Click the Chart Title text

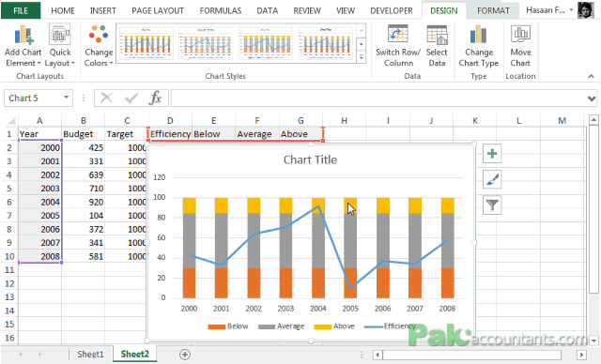(x=310, y=159)
